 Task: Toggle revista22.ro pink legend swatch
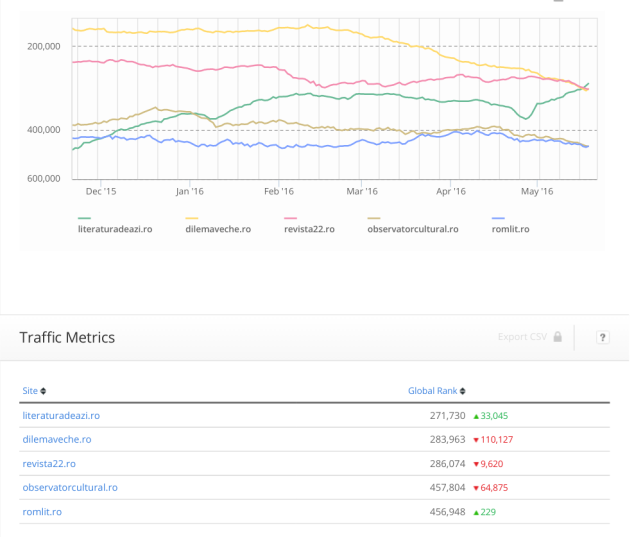coord(290,218)
